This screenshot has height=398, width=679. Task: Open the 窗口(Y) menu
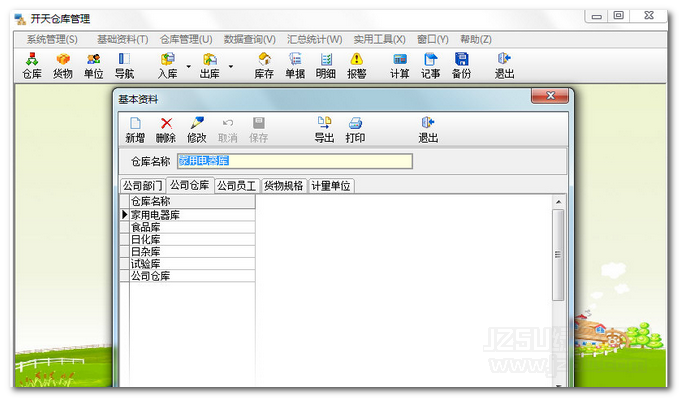433,39
